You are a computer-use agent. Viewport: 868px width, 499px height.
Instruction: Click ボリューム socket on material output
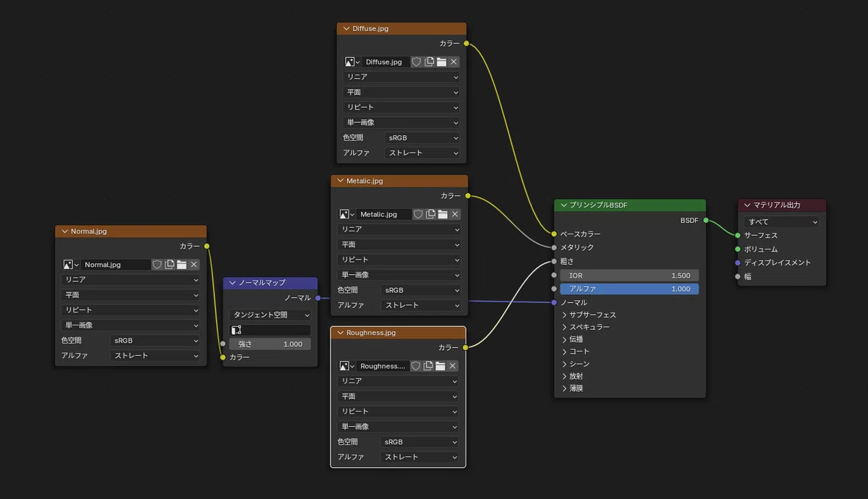click(738, 249)
